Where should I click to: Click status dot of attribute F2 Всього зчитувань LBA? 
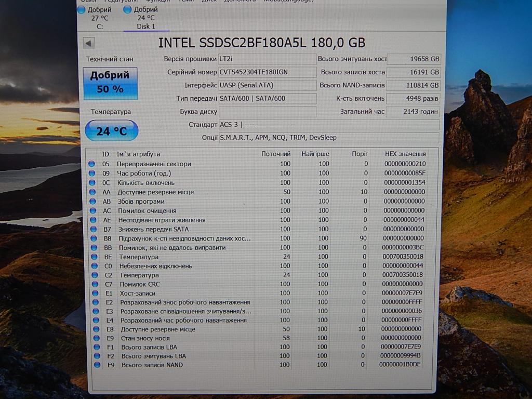pyautogui.click(x=97, y=356)
